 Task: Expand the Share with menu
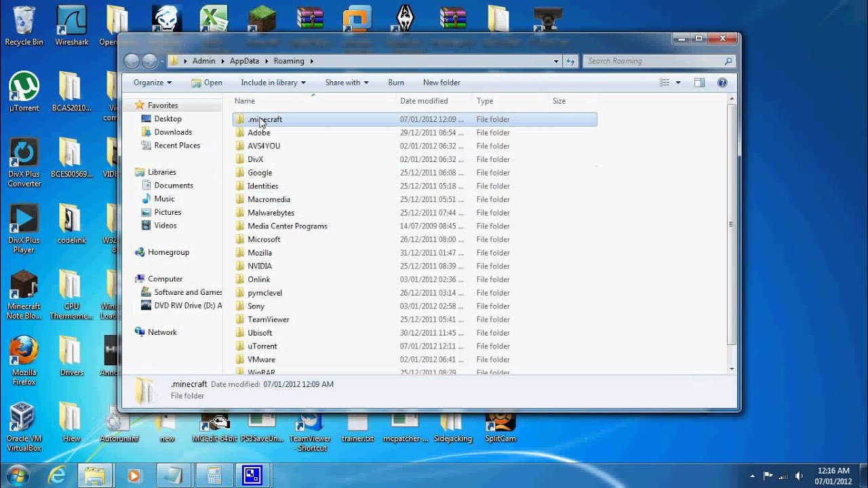click(347, 83)
